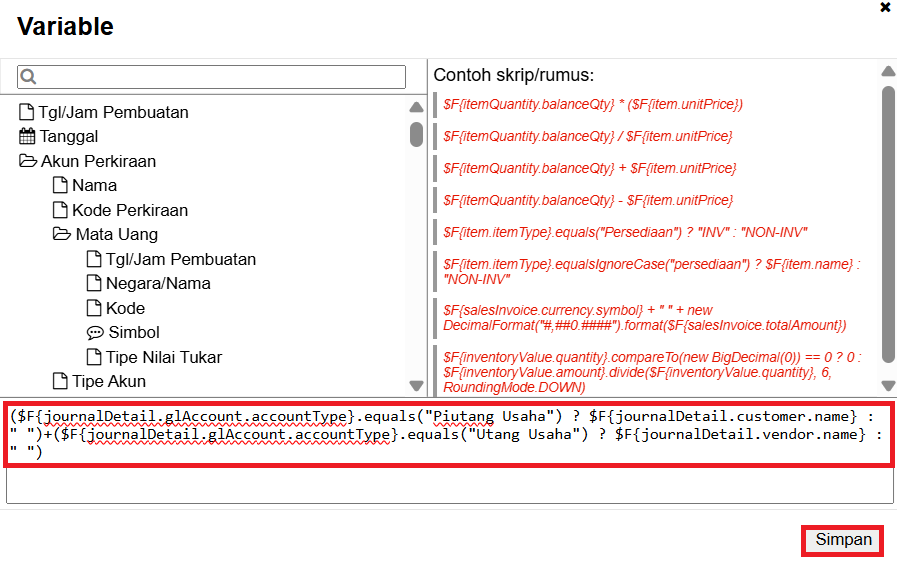Click file icon beside Tipe Akun
Viewport: 898px width, 567px height.
[60, 382]
